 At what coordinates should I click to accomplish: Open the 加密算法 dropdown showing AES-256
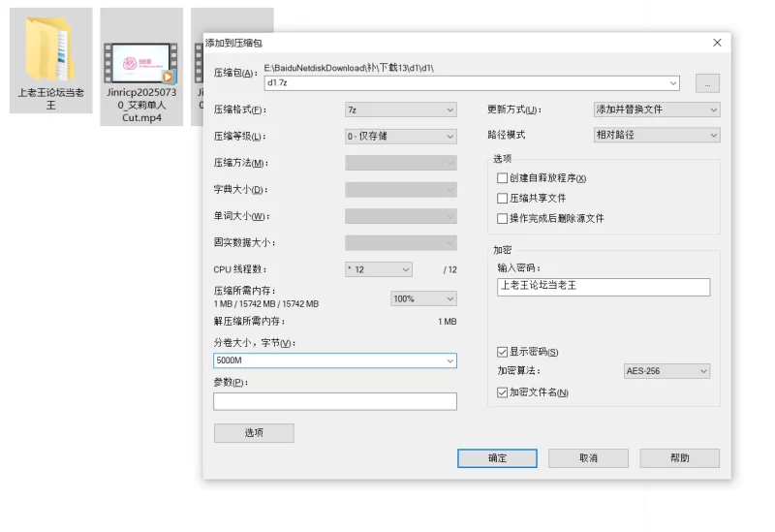pyautogui.click(x=666, y=371)
